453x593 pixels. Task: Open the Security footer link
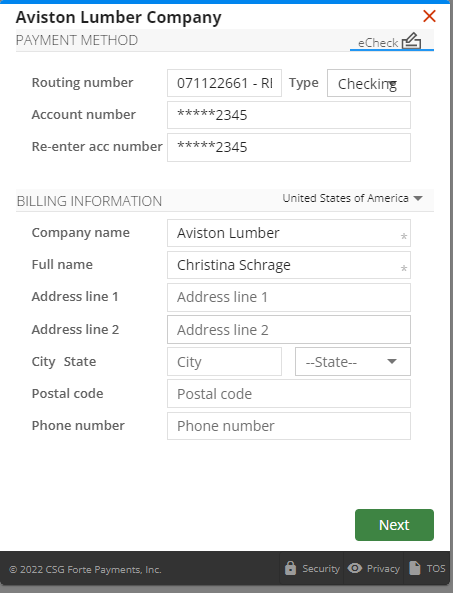(x=312, y=568)
